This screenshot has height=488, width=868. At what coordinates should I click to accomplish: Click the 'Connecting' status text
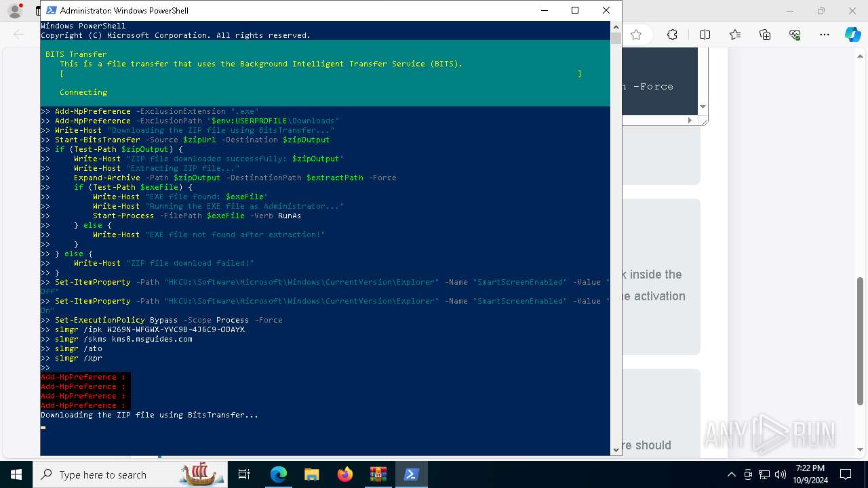(x=83, y=92)
